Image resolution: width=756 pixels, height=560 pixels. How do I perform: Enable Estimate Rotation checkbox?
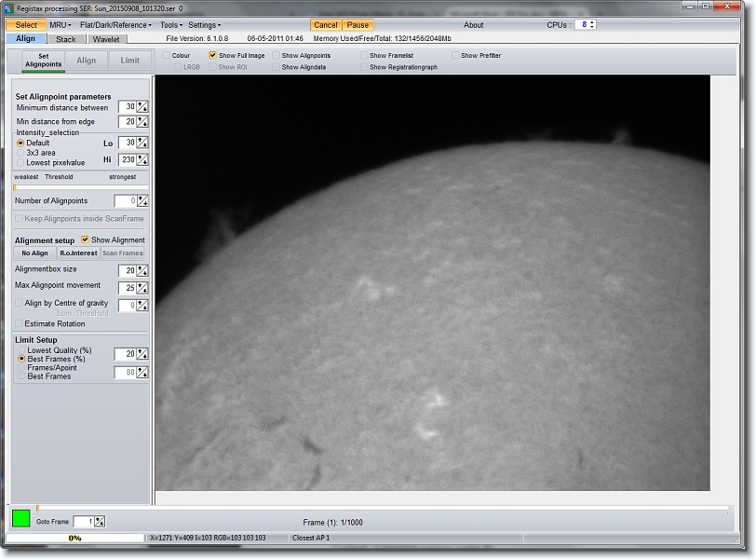tap(19, 323)
